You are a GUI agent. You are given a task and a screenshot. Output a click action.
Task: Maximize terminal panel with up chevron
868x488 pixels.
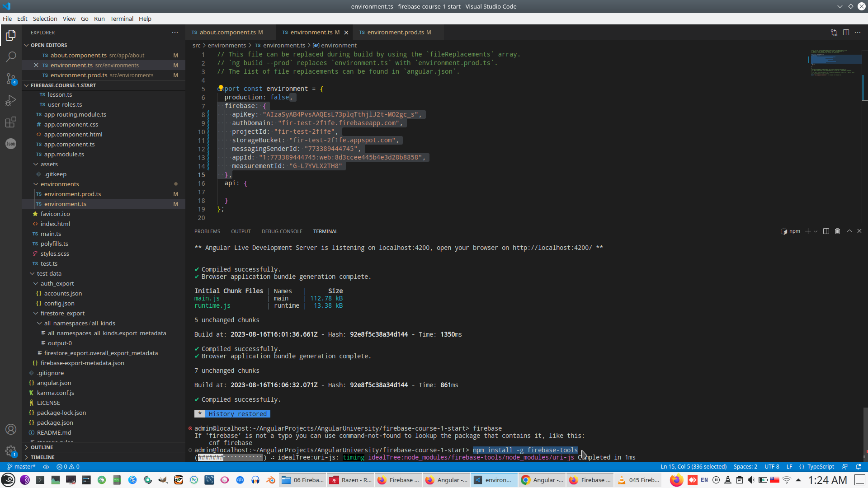[x=849, y=231]
